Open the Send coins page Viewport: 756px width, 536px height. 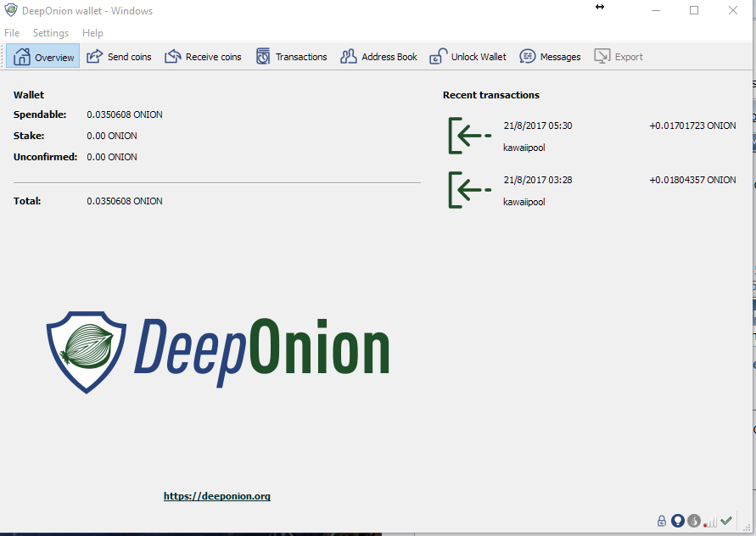pos(119,56)
